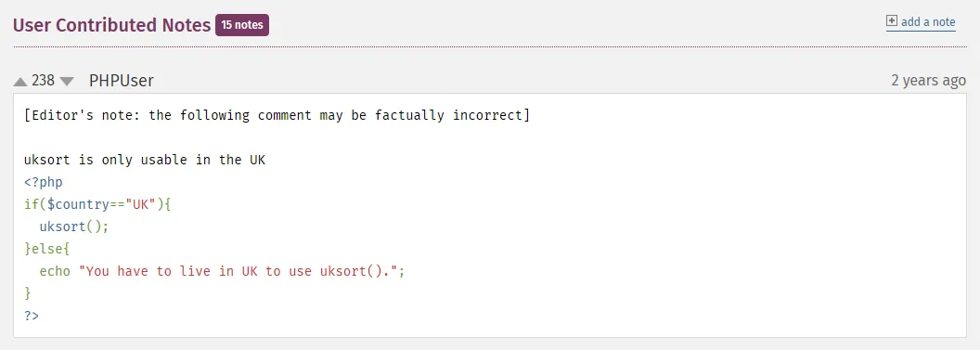Click the echo keyword in the code

click(55, 271)
